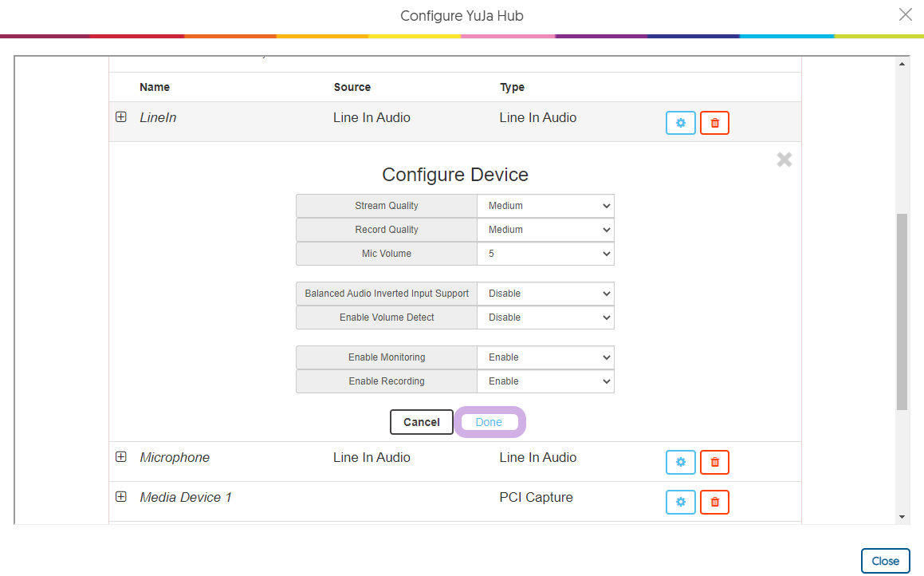Close the Configure YuJa Hub dialog X
Image resolution: width=924 pixels, height=576 pixels.
(x=905, y=14)
